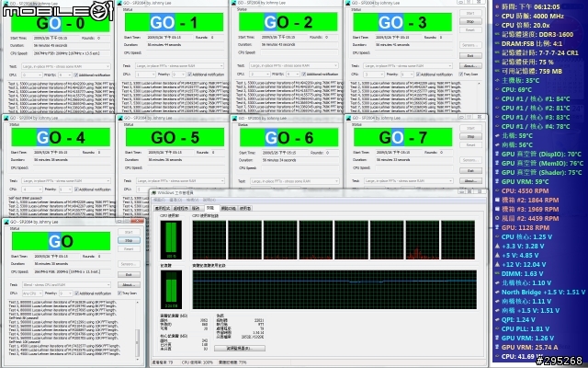
Task: Toggle Additional notification in the GO - 2 window
Action: click(x=304, y=74)
